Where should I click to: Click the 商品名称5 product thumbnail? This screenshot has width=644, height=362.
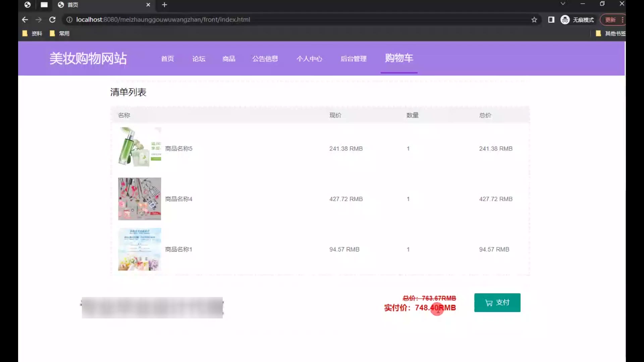[140, 147]
